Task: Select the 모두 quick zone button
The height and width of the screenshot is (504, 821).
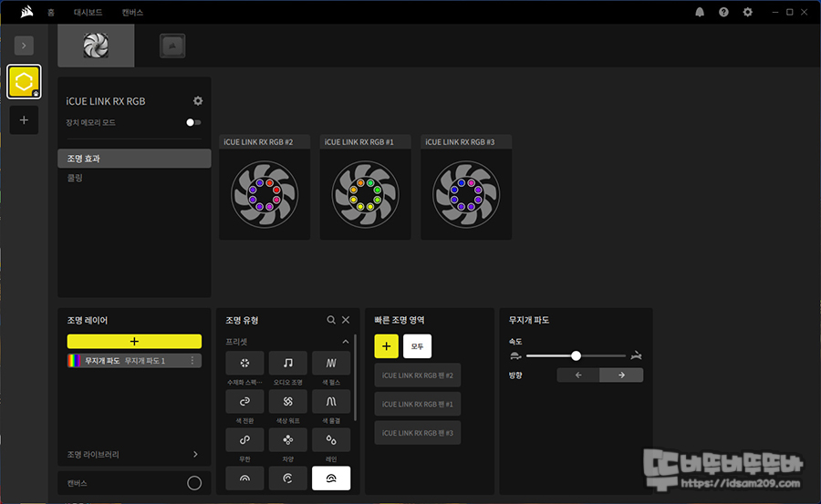Action: click(417, 346)
